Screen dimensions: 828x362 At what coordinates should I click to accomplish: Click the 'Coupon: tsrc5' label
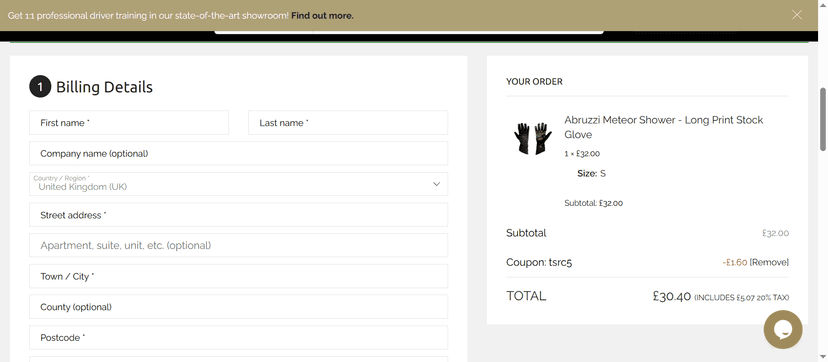pyautogui.click(x=539, y=262)
